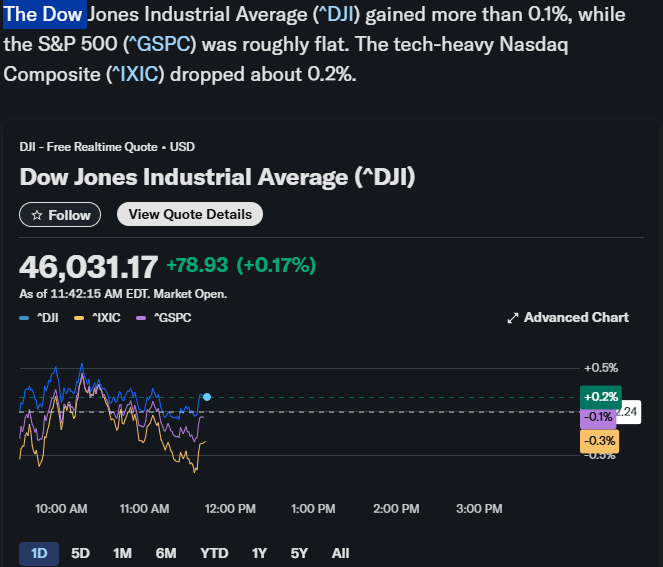Click the ^DJI legend label
663x567 pixels.
click(47, 318)
